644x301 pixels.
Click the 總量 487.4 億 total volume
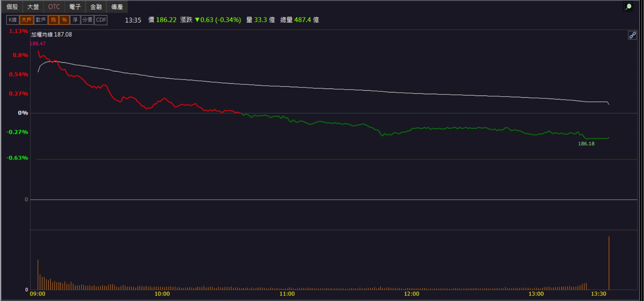point(300,20)
